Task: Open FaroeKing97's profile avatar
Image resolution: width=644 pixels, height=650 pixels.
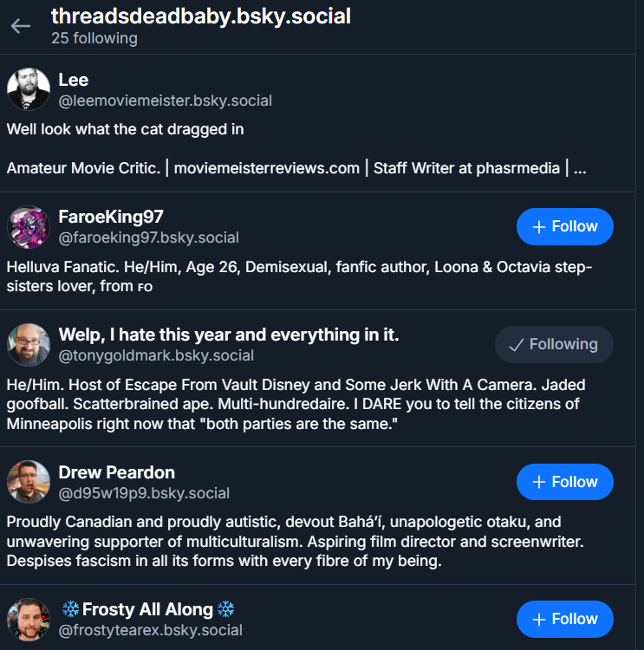Action: coord(29,227)
